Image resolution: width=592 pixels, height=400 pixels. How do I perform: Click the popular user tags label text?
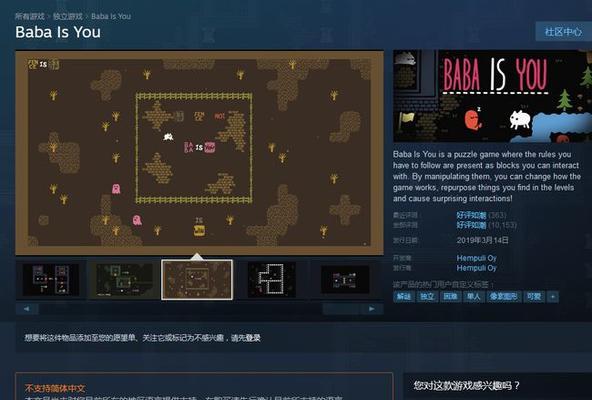pyautogui.click(x=443, y=284)
